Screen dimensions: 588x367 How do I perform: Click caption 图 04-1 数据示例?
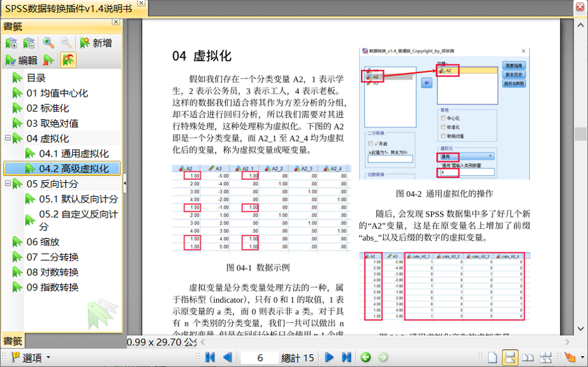click(x=258, y=268)
